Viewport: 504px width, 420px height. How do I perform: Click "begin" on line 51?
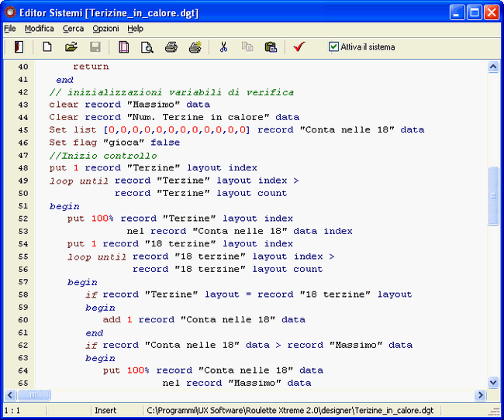click(64, 206)
